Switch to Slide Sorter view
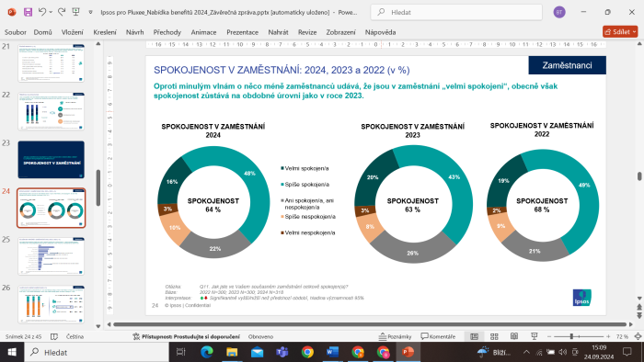Screen dimensions: 644x362 pyautogui.click(x=494, y=336)
